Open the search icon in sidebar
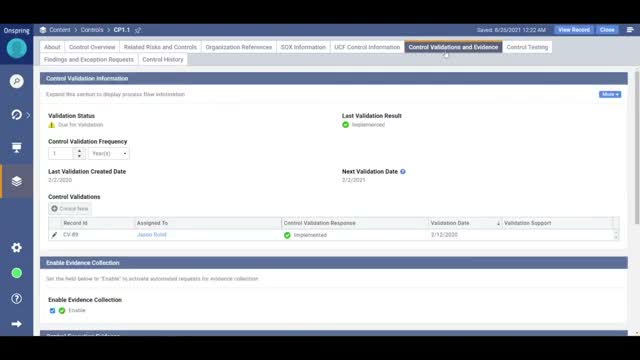Viewport: 640px width, 360px height. [x=16, y=81]
